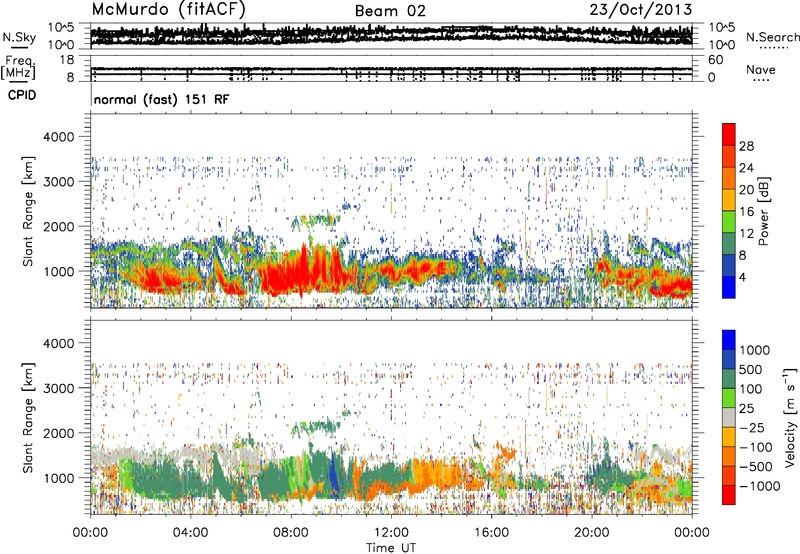Click 'Slant Range [km]' label of power panel
Viewport: 800px width, 554px height.
click(28, 211)
